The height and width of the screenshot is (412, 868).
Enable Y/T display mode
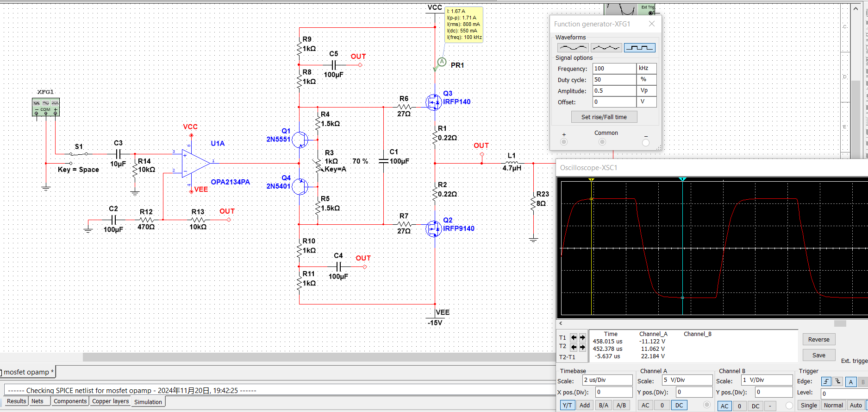click(x=567, y=405)
